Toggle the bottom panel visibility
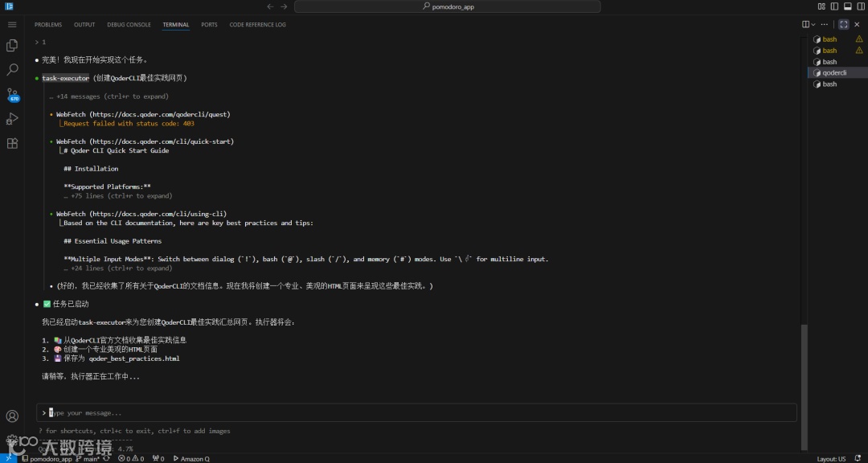 coord(848,6)
